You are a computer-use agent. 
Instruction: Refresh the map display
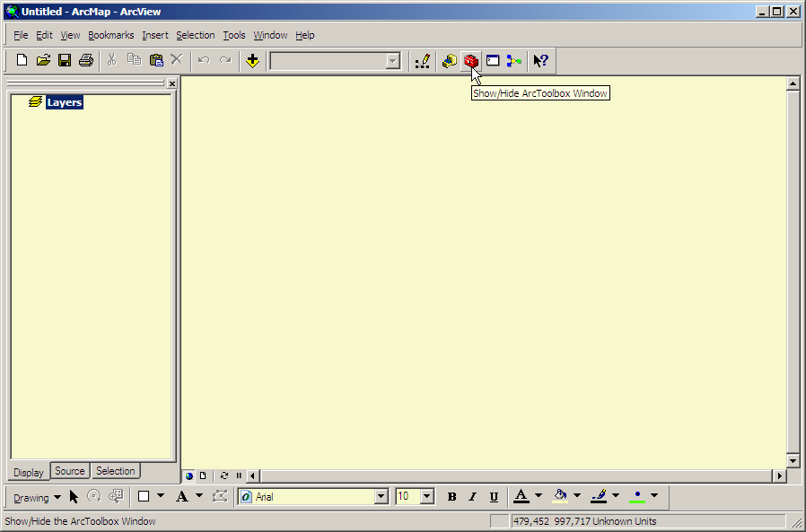[x=224, y=476]
